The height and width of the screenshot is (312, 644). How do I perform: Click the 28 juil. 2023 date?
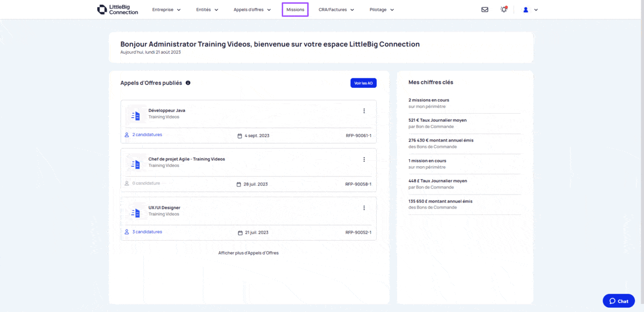pyautogui.click(x=256, y=184)
